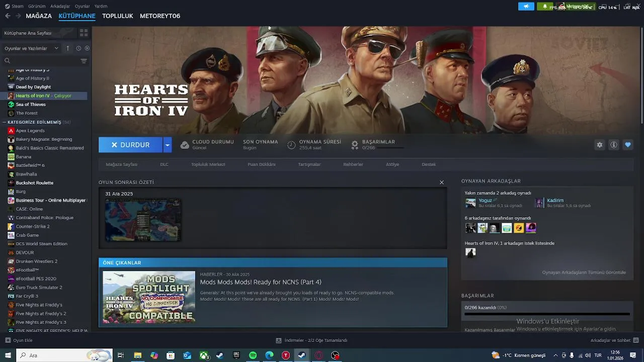Click the achievements progress bar 0/266
644x362 pixels.
click(x=547, y=314)
